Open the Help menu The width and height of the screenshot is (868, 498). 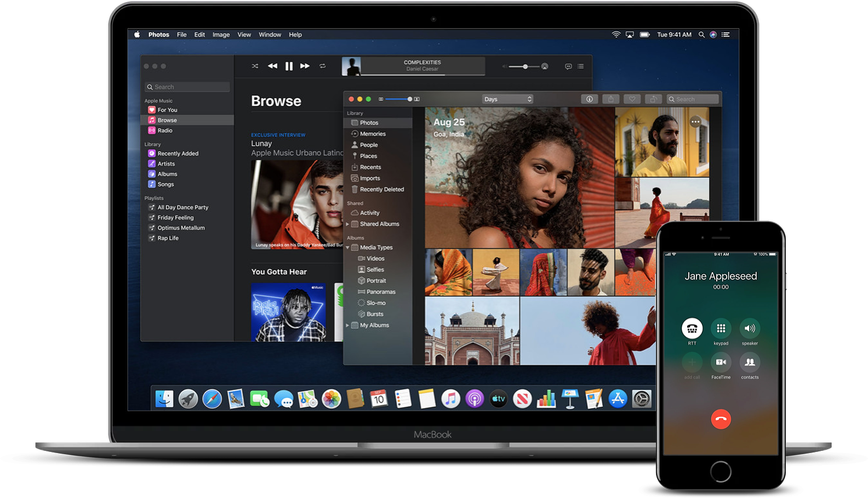[x=295, y=35]
